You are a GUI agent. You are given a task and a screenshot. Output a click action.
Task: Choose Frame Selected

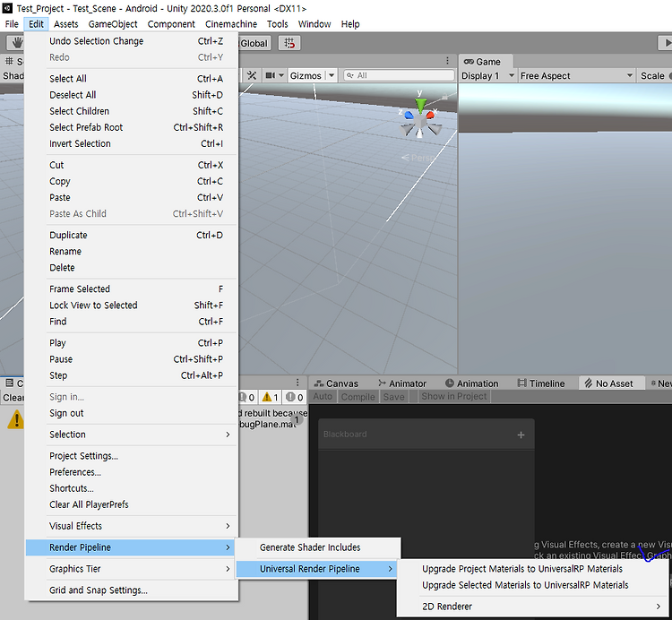pyautogui.click(x=131, y=289)
